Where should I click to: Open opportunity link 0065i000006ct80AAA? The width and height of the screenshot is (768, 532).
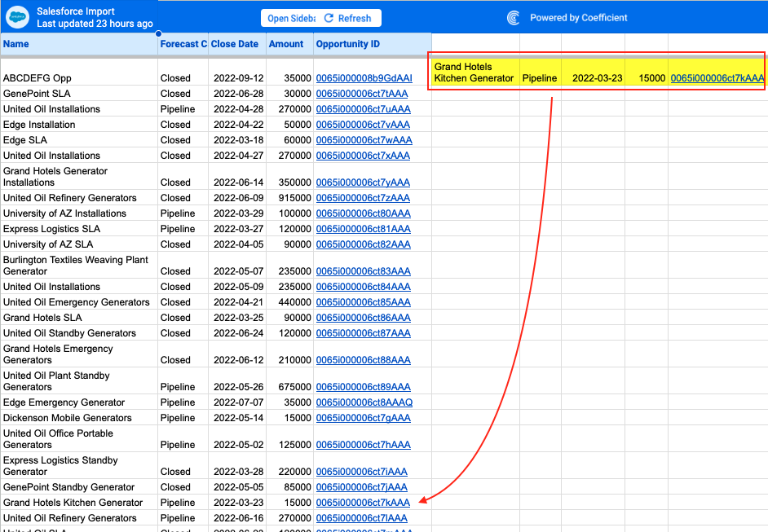coord(364,213)
